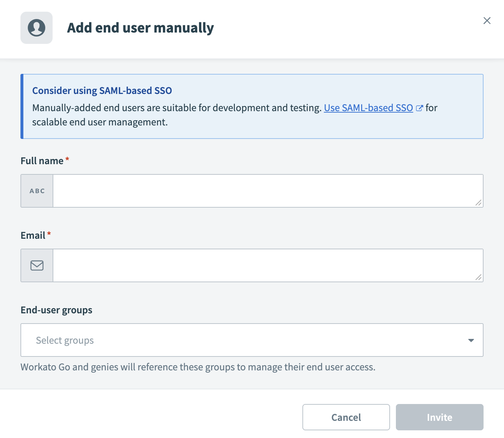This screenshot has height=438, width=504.
Task: Click the Cancel button
Action: coord(346,417)
